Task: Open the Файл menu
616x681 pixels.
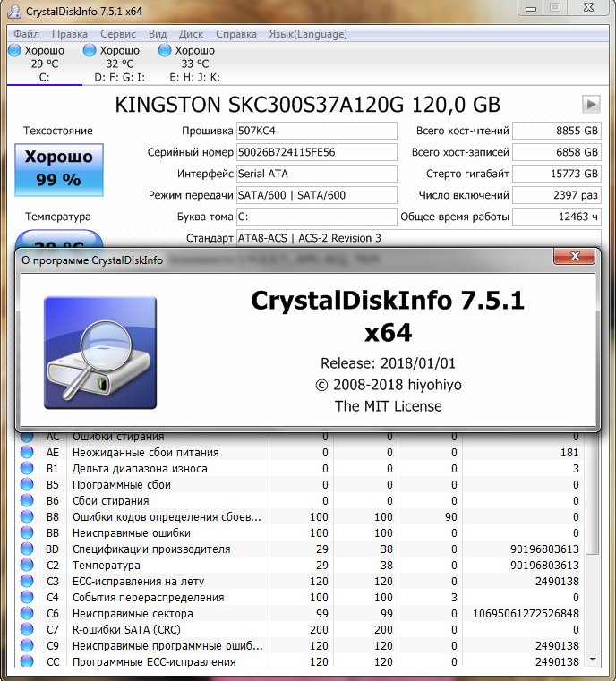Action: click(26, 34)
